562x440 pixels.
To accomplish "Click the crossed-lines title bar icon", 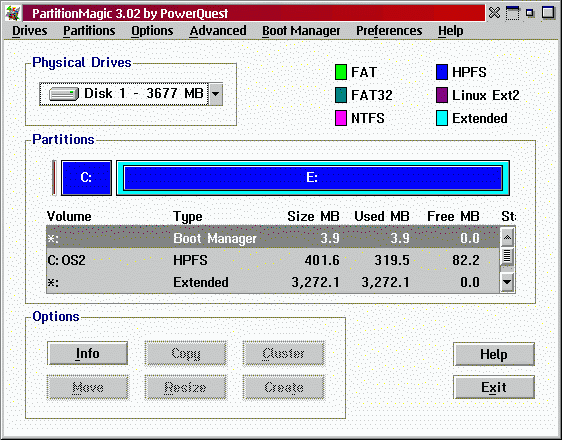I will click(495, 13).
